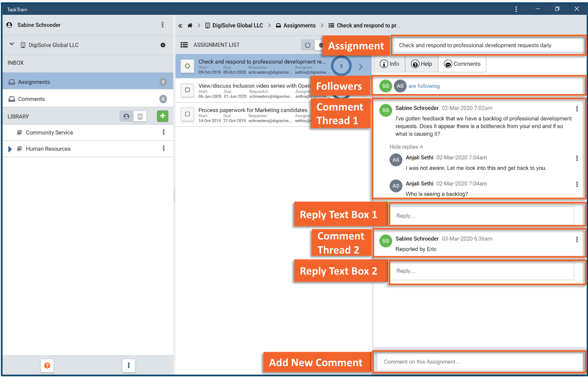Show the Assignments count badge of 3
Screen dimensions: 588x377
pos(163,82)
